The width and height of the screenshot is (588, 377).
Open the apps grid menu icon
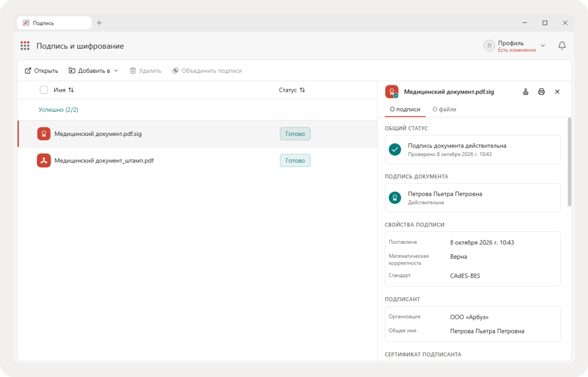click(x=25, y=46)
